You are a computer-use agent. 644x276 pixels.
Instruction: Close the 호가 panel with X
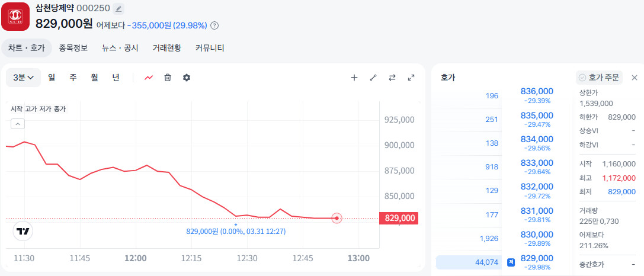click(x=635, y=78)
